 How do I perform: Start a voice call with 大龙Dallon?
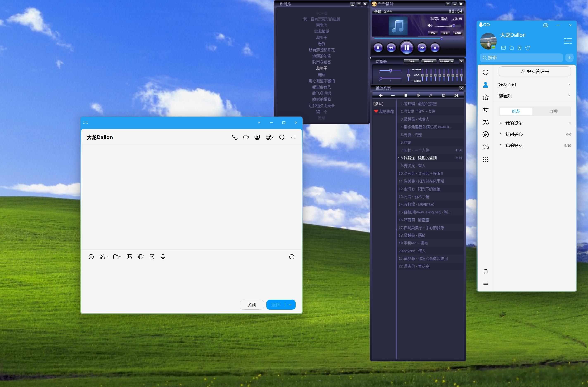click(x=235, y=137)
